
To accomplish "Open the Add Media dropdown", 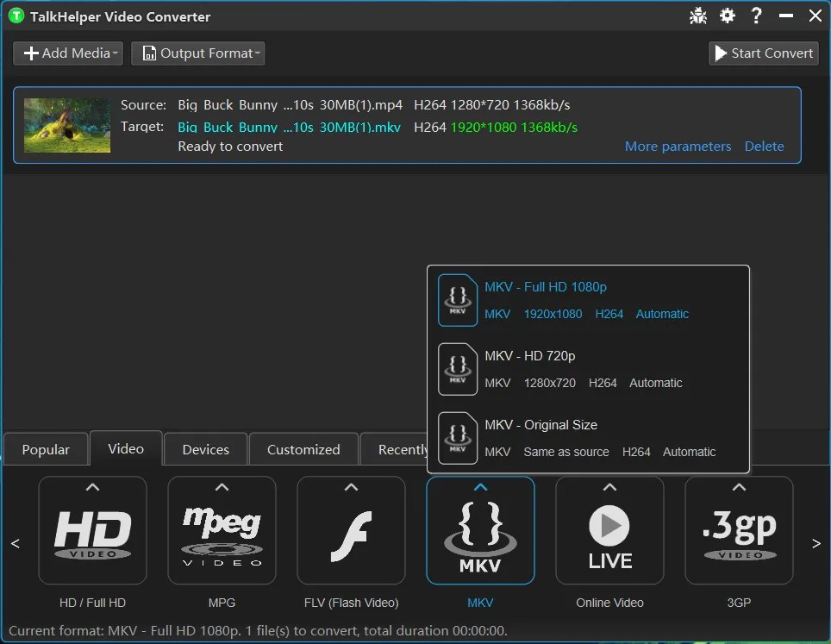I will click(67, 53).
